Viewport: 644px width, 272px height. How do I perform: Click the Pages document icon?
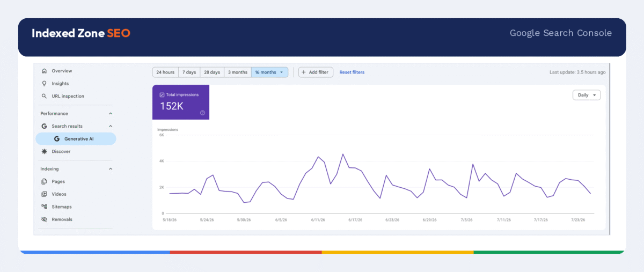(44, 181)
